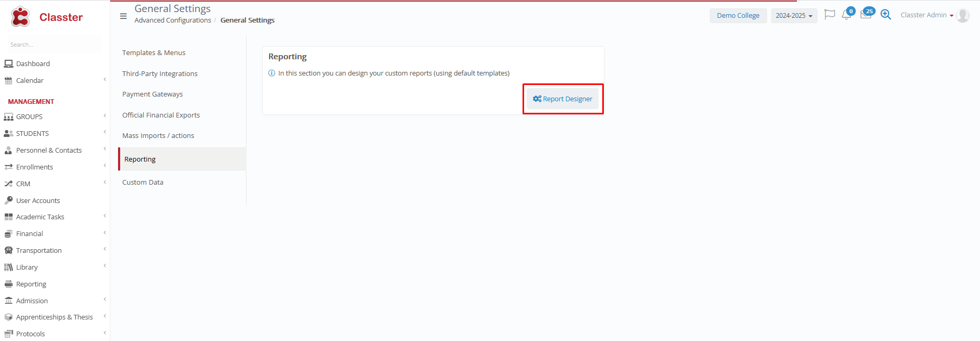
Task: Open the Classter Admin user dropdown
Action: click(926, 15)
